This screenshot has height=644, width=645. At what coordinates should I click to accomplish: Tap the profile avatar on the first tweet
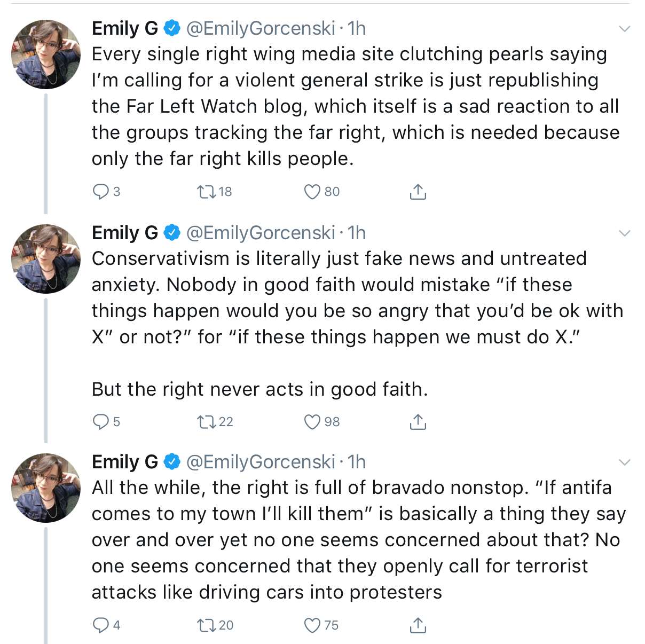(46, 54)
